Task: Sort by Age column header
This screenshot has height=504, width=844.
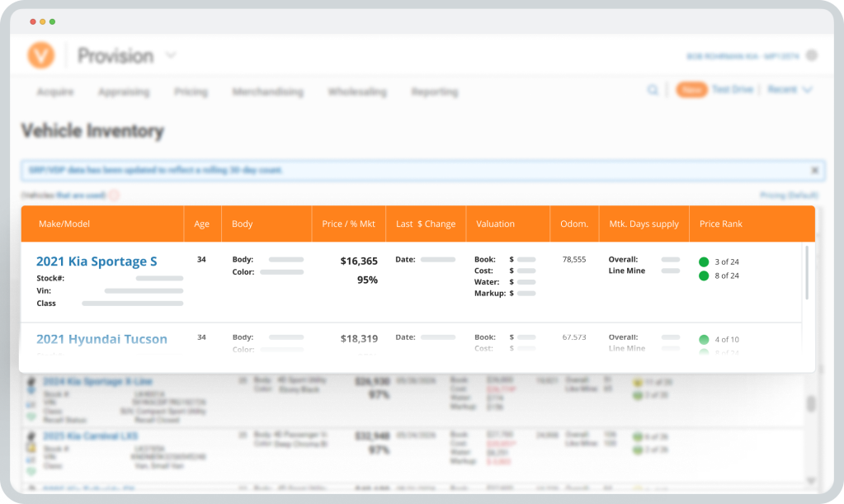Action: click(x=202, y=224)
